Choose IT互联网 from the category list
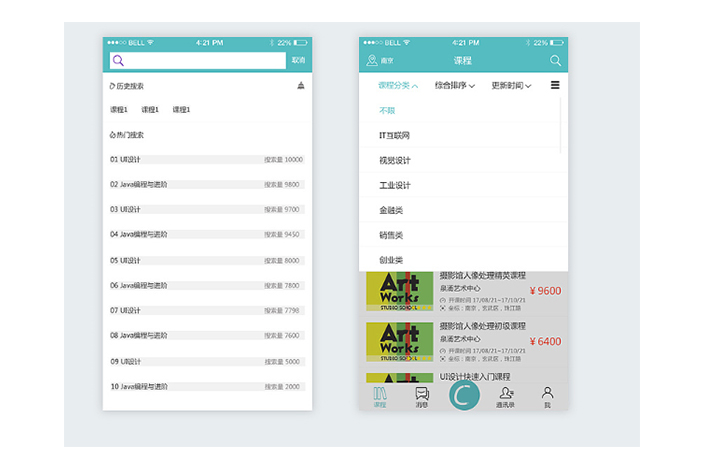The height and width of the screenshot is (473, 709). tap(394, 135)
